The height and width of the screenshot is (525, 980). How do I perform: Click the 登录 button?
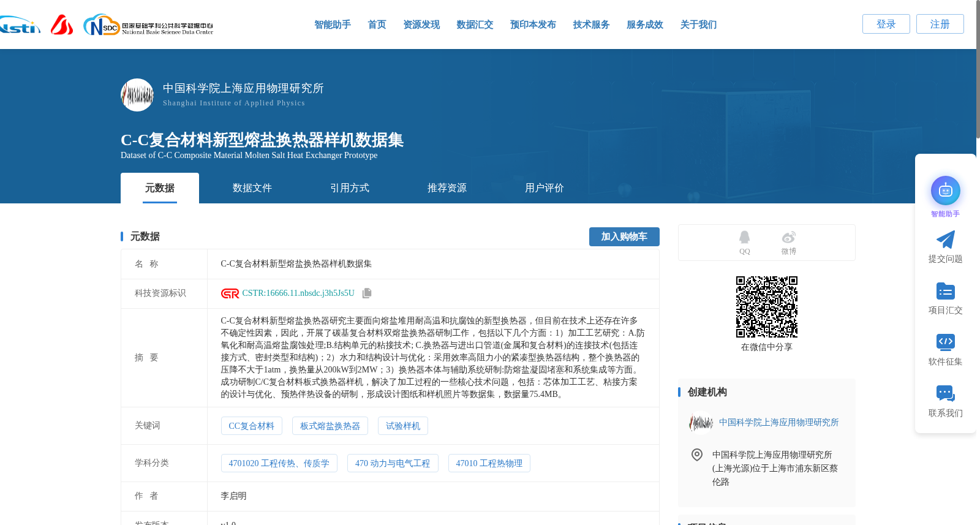click(886, 24)
